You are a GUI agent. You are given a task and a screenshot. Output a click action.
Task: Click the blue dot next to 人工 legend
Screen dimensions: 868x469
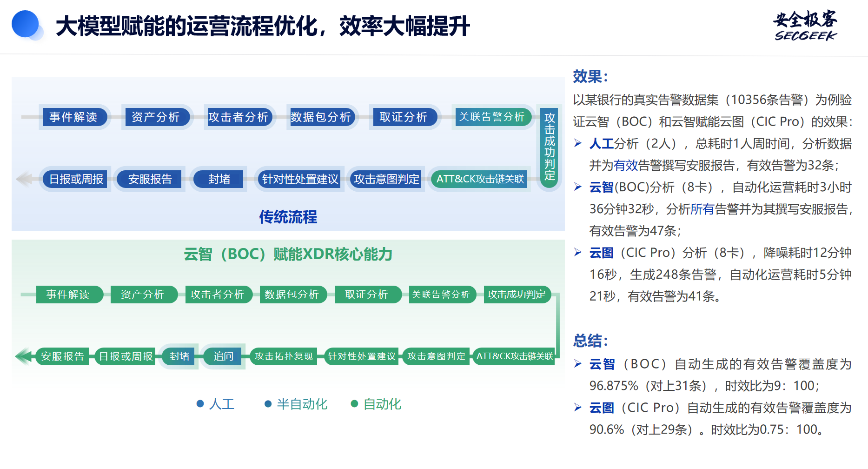coord(200,404)
